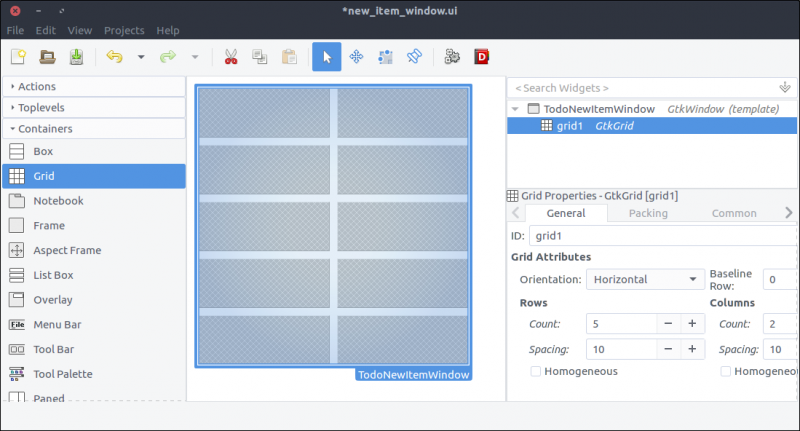The image size is (800, 431).
Task: Click the Cut scissors icon
Action: click(x=231, y=57)
